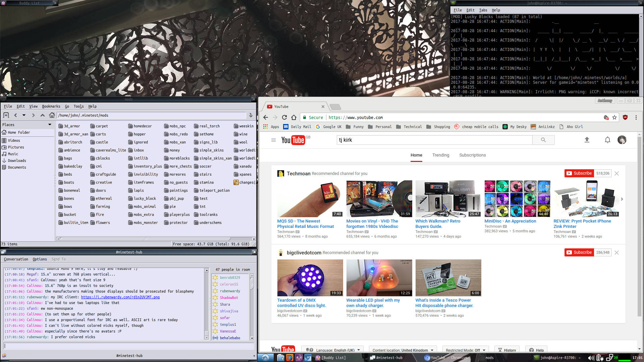The width and height of the screenshot is (644, 362).
Task: Switch to the Trending tab on YouTube
Action: (x=440, y=155)
